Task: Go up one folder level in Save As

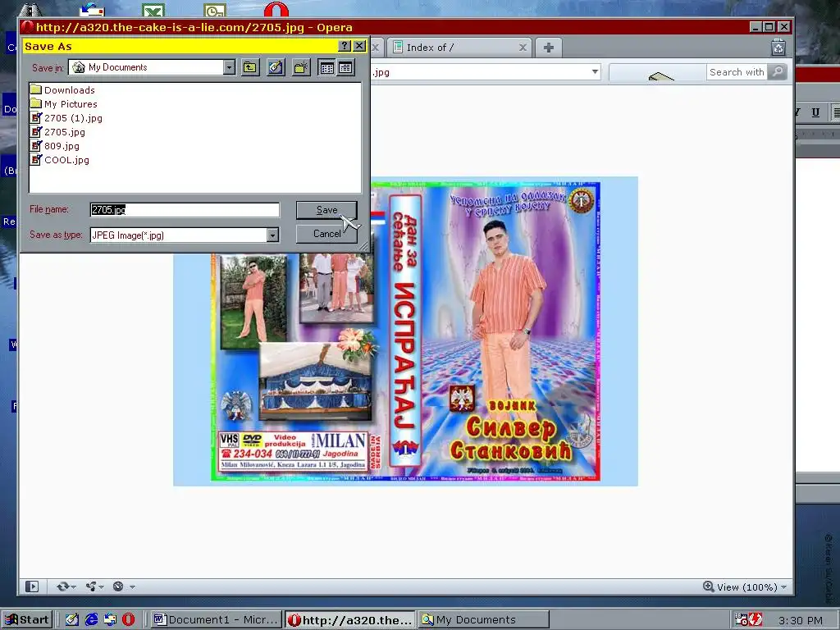Action: [250, 67]
